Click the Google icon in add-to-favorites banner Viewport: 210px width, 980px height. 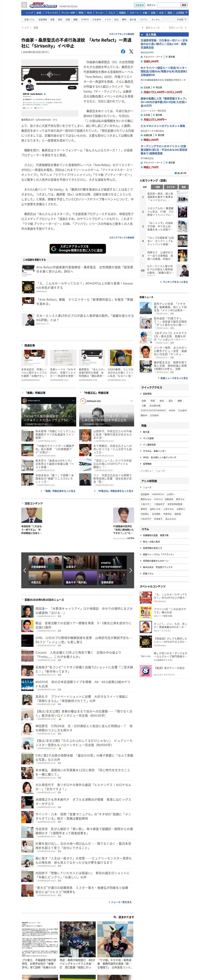tap(54, 249)
